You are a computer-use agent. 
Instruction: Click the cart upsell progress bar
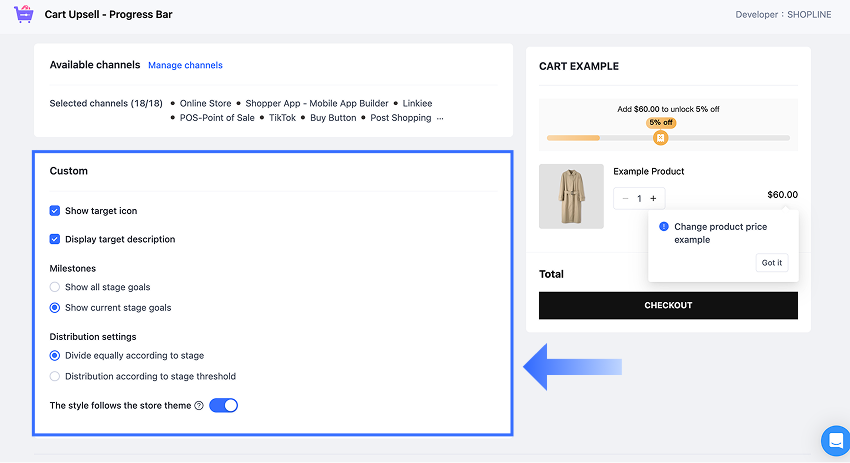pyautogui.click(x=668, y=138)
